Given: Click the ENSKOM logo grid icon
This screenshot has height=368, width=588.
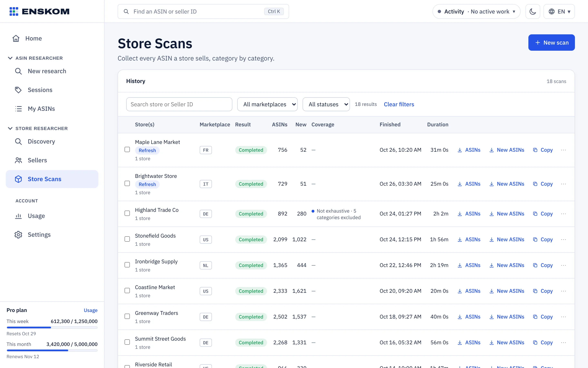Looking at the screenshot, I should tap(14, 11).
